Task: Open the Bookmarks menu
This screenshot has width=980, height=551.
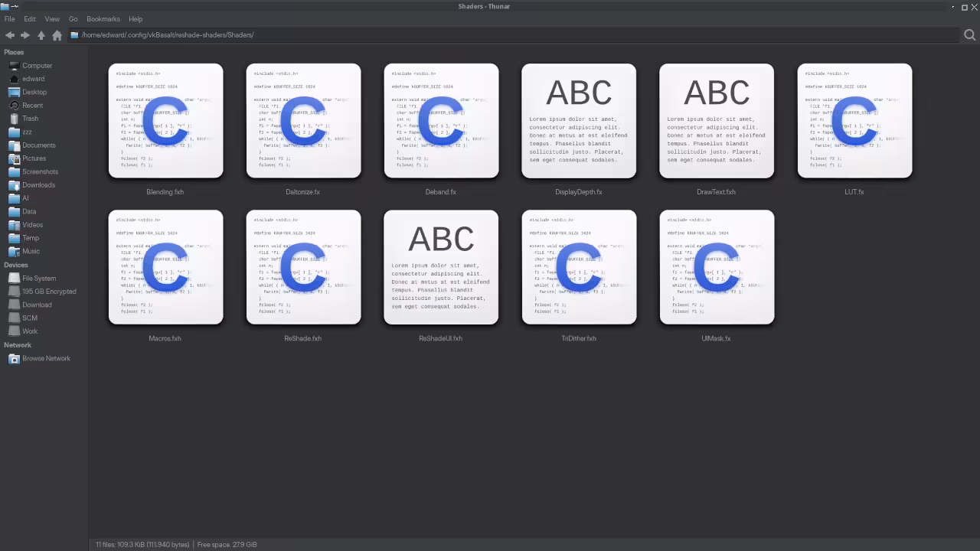Action: [103, 19]
